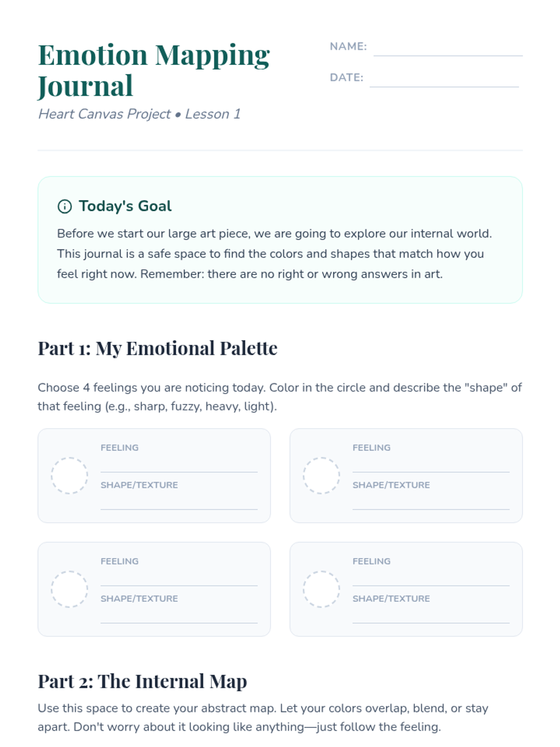The height and width of the screenshot is (747, 560).
Task: Click the top-left dashed color circle
Action: coord(69,475)
